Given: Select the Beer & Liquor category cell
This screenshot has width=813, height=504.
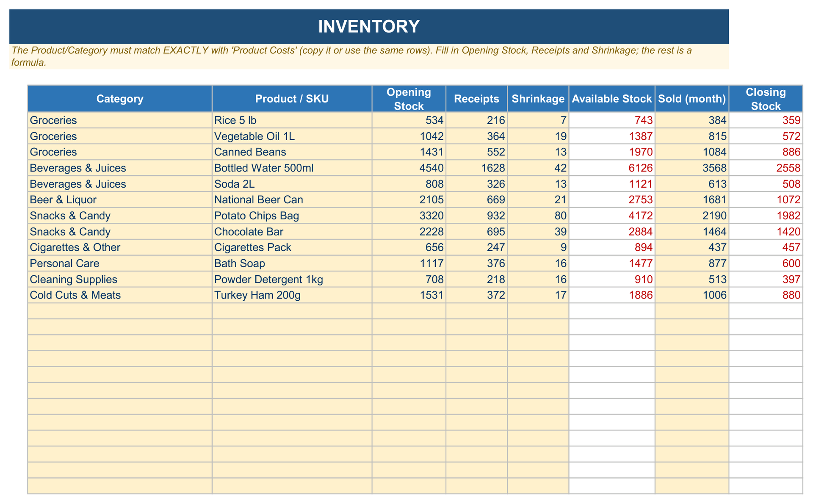Looking at the screenshot, I should (x=120, y=199).
